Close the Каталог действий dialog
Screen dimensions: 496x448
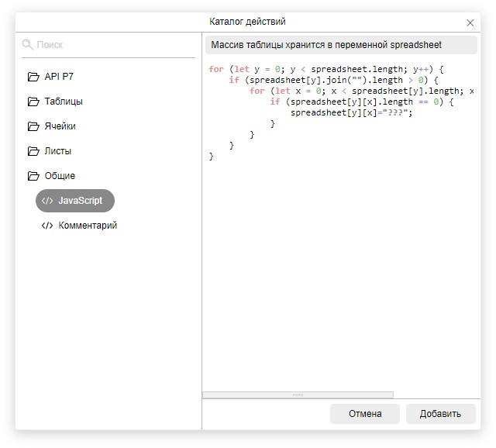[470, 22]
